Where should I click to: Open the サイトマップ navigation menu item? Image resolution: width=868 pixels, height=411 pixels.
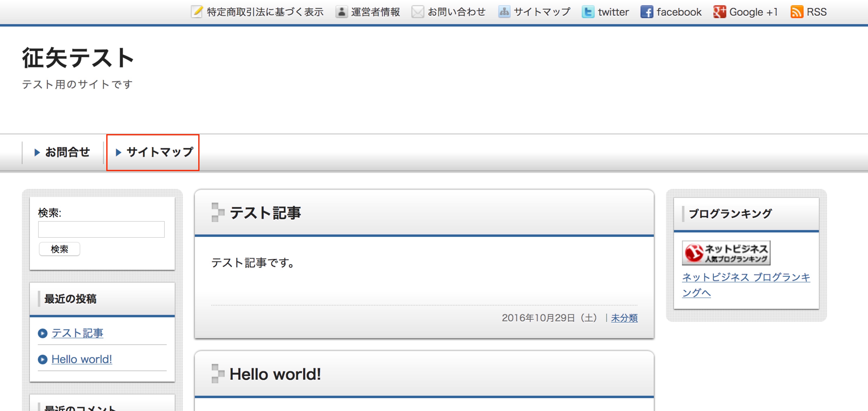coord(154,152)
